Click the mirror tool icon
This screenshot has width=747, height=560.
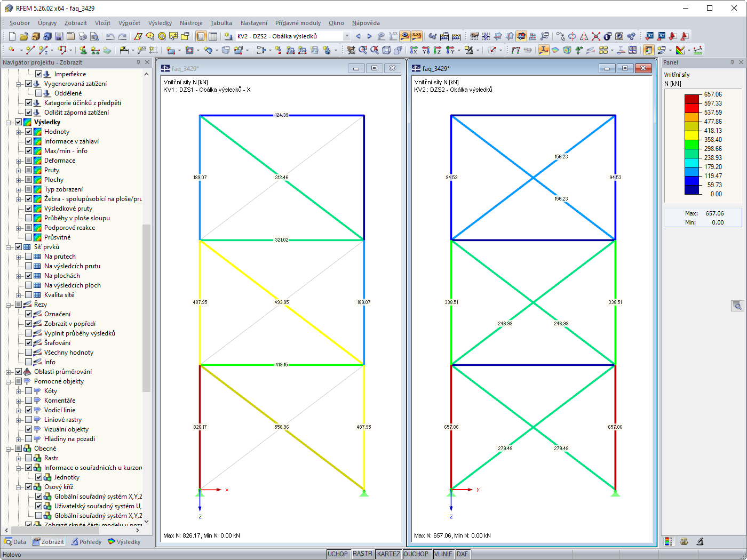pyautogui.click(x=584, y=36)
